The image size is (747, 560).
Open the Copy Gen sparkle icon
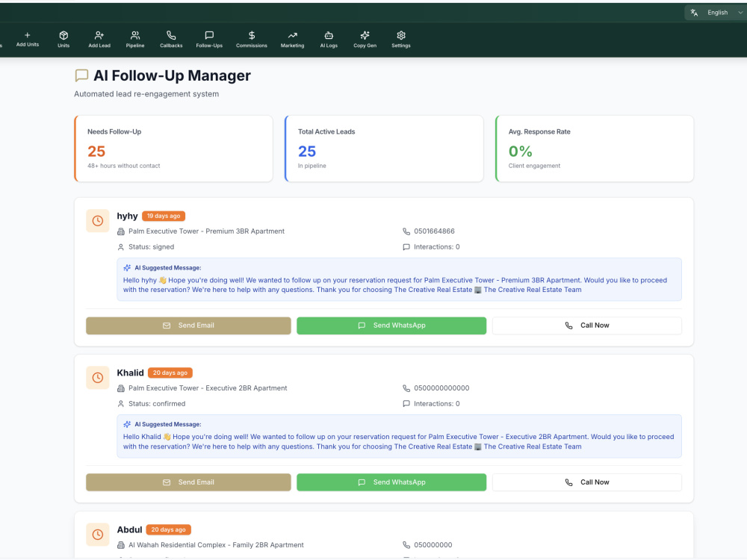[x=365, y=35]
